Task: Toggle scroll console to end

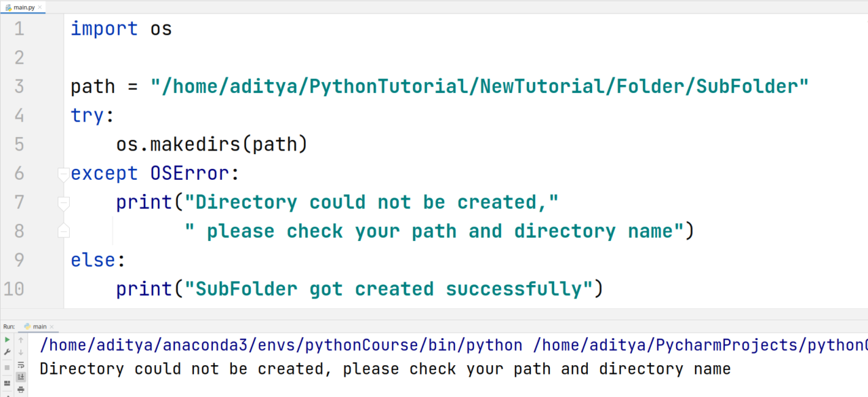Action: (21, 375)
